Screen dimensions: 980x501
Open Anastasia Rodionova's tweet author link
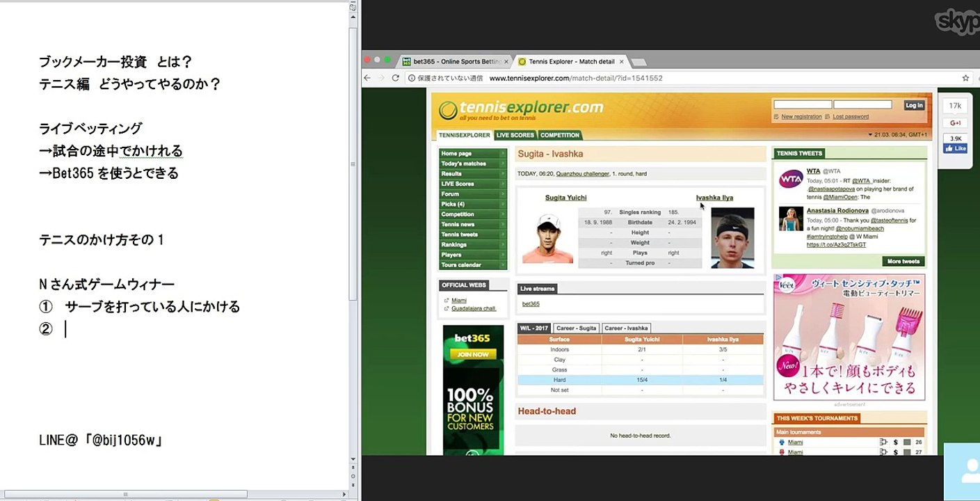[838, 210]
